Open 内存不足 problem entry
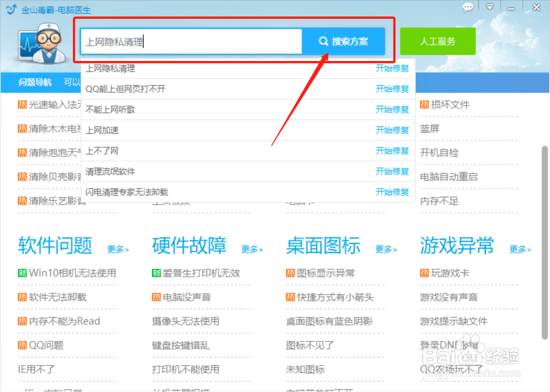550x392 pixels. tap(440, 201)
